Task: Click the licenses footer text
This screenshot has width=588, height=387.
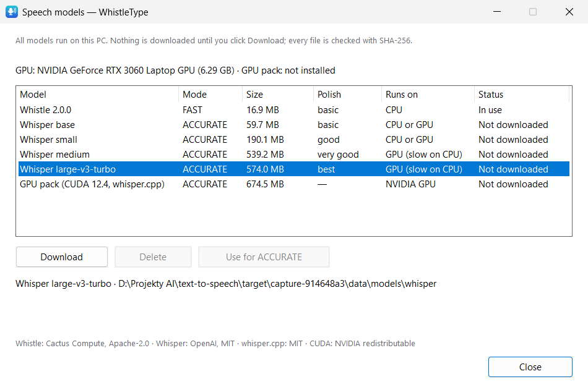Action: pos(215,343)
